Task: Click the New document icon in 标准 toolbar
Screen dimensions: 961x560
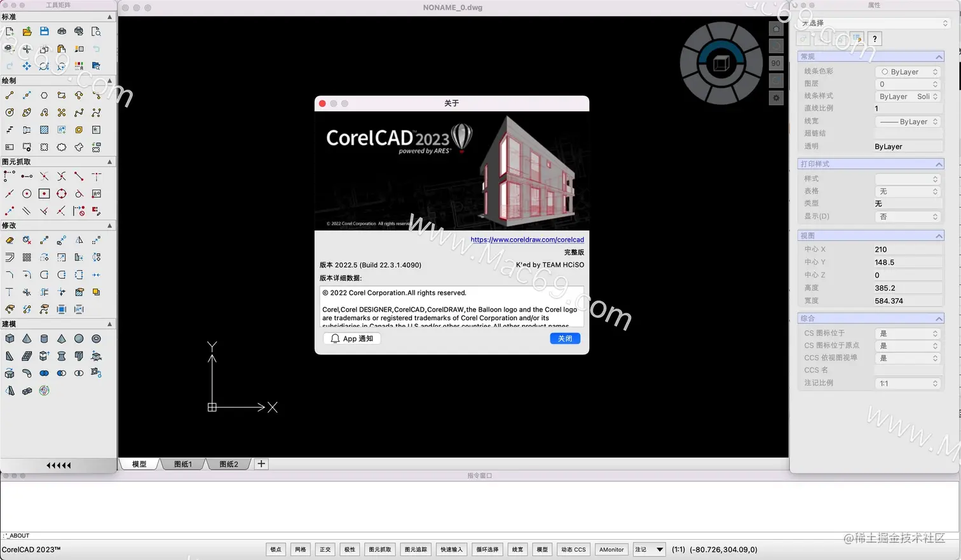Action: [x=10, y=31]
